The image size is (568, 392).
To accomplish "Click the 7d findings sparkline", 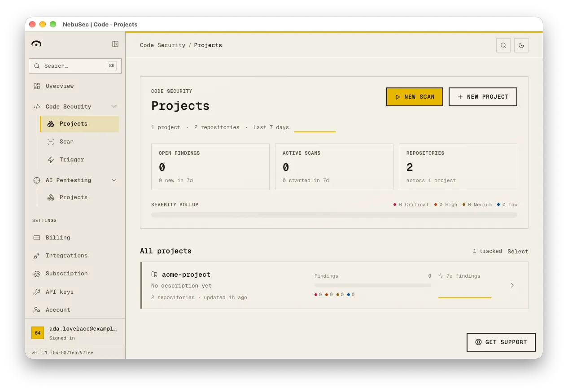I will point(465,298).
